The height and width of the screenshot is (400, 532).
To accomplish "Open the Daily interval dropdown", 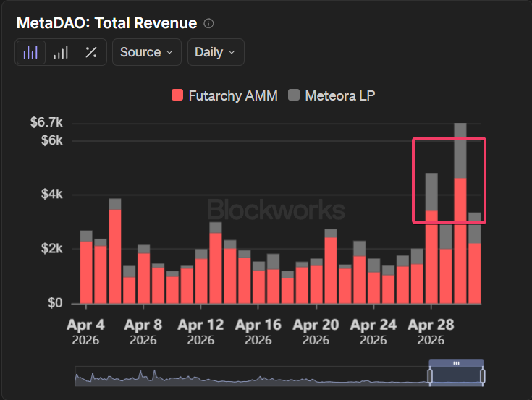I will (216, 52).
